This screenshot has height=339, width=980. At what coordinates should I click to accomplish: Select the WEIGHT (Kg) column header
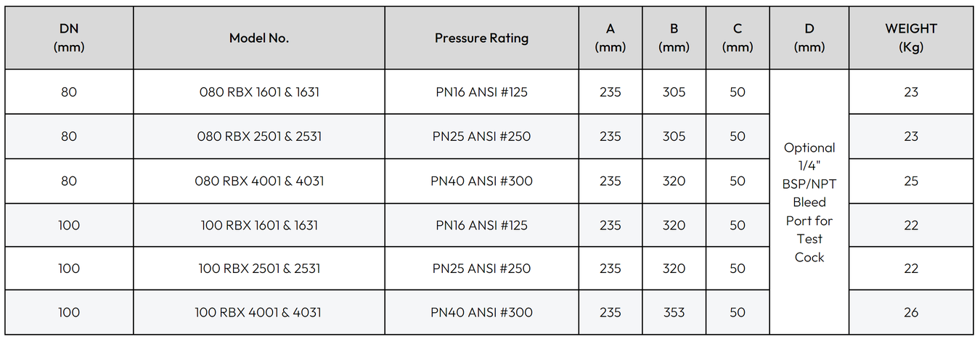[911, 38]
